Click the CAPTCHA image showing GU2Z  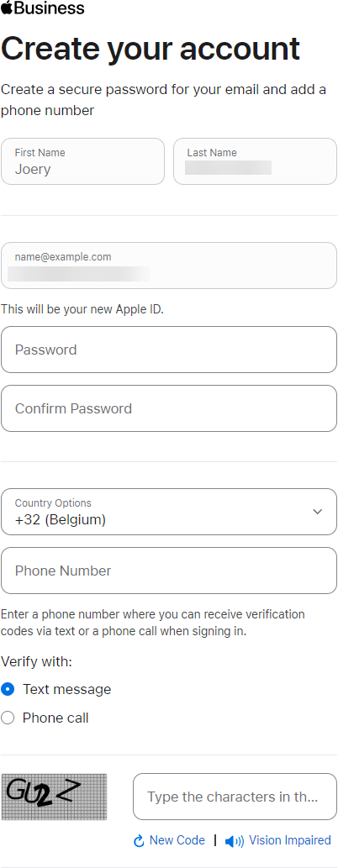pyautogui.click(x=55, y=797)
